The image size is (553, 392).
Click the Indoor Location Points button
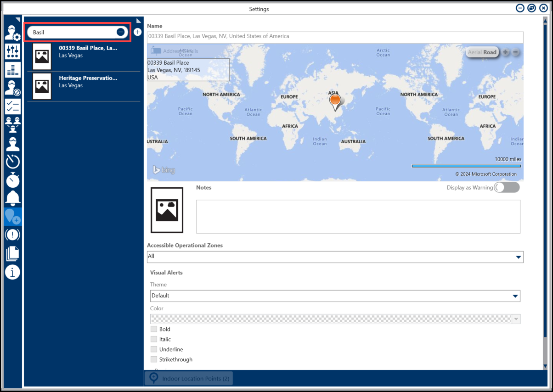(x=189, y=379)
